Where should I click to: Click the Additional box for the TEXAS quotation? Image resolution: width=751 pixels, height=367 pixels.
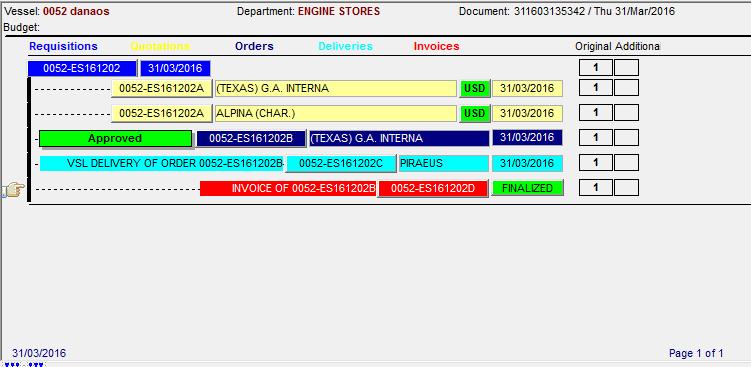click(x=626, y=88)
